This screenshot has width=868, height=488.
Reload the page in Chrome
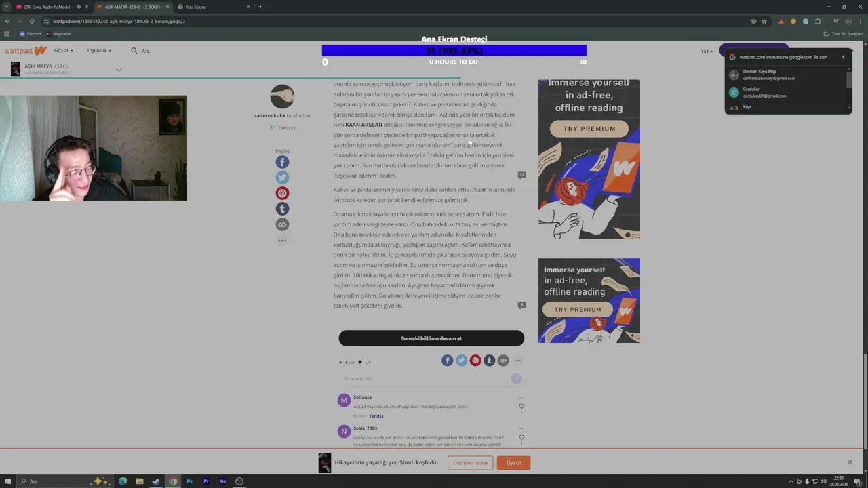click(31, 21)
